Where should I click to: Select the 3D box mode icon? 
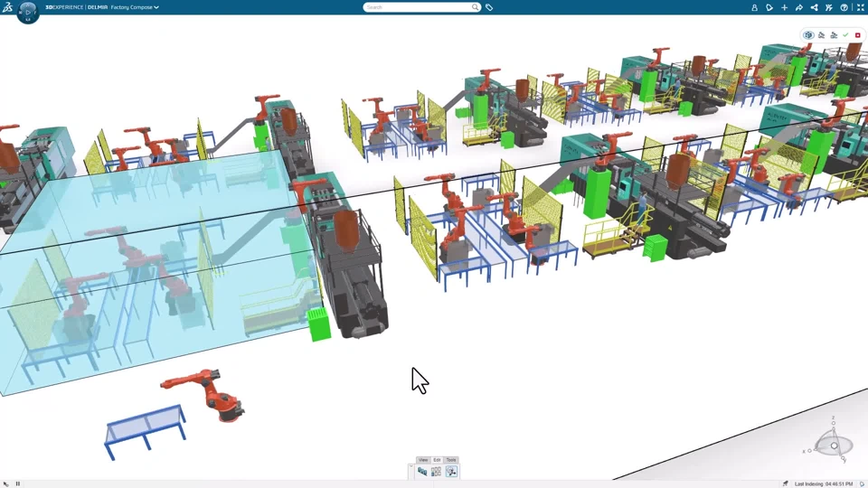pos(808,35)
